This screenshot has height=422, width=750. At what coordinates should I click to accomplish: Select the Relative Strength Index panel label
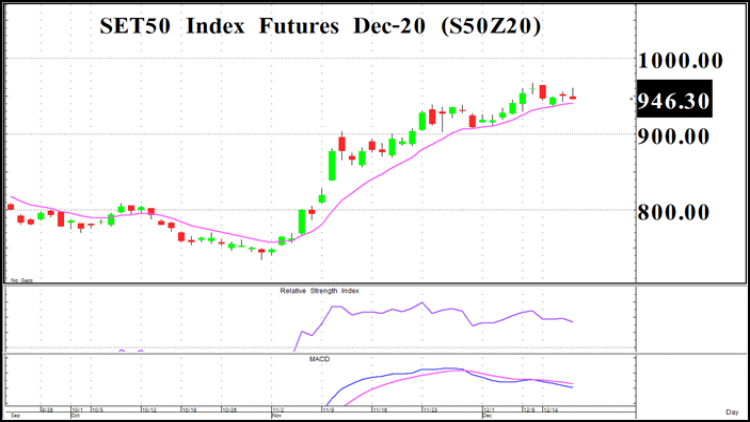click(x=320, y=291)
